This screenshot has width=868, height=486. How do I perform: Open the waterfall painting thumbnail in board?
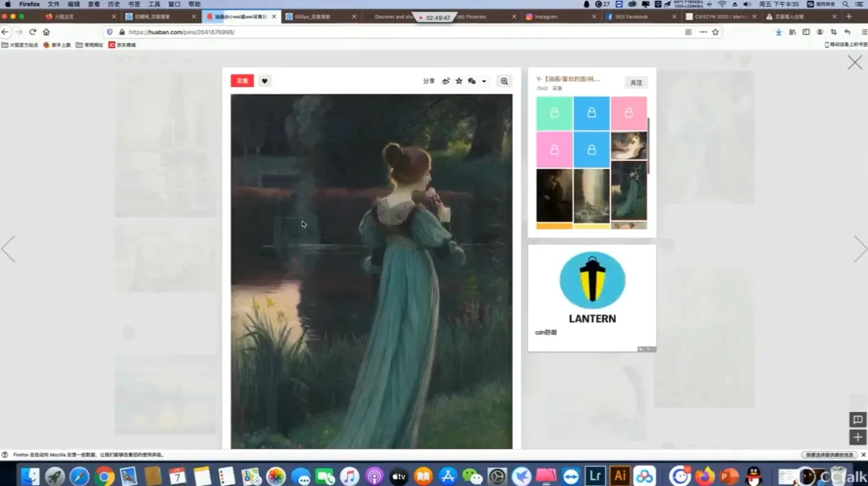(x=592, y=196)
